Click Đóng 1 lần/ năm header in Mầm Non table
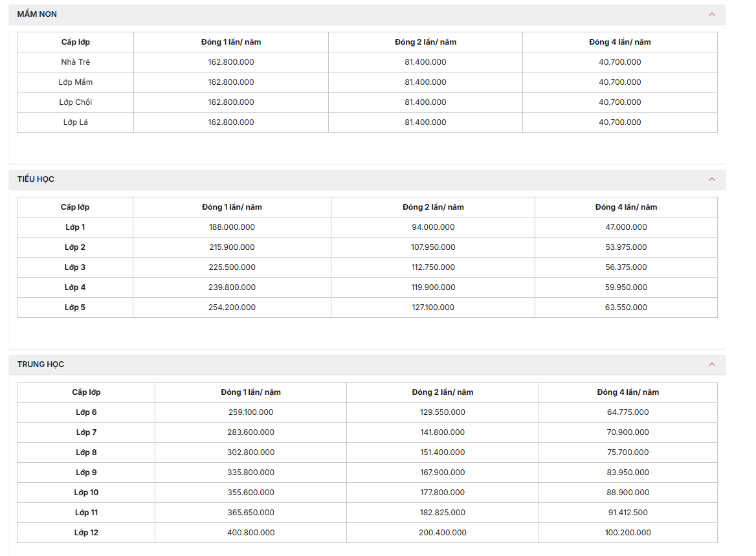The image size is (756, 556). pos(231,42)
